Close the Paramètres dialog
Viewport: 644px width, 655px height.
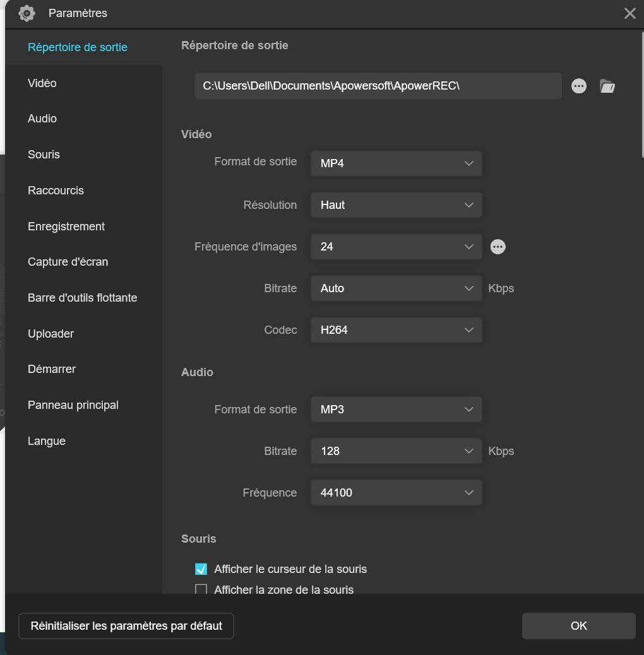click(x=629, y=13)
